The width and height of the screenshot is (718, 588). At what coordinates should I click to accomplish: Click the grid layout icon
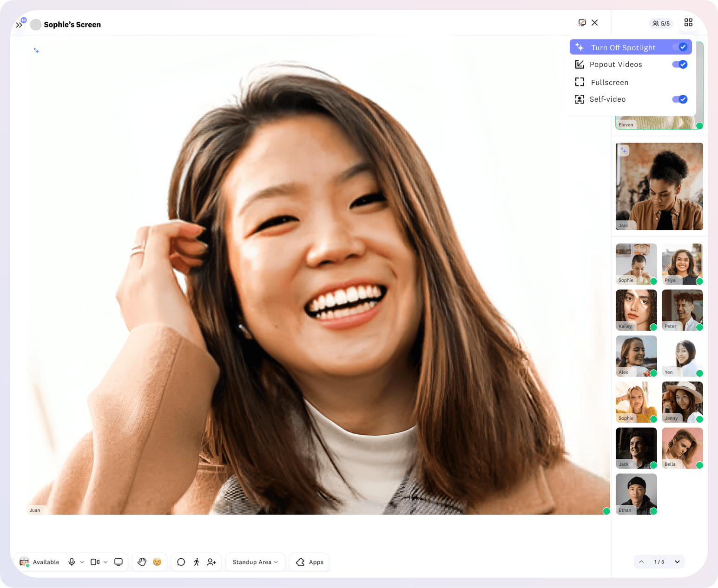[x=688, y=23]
